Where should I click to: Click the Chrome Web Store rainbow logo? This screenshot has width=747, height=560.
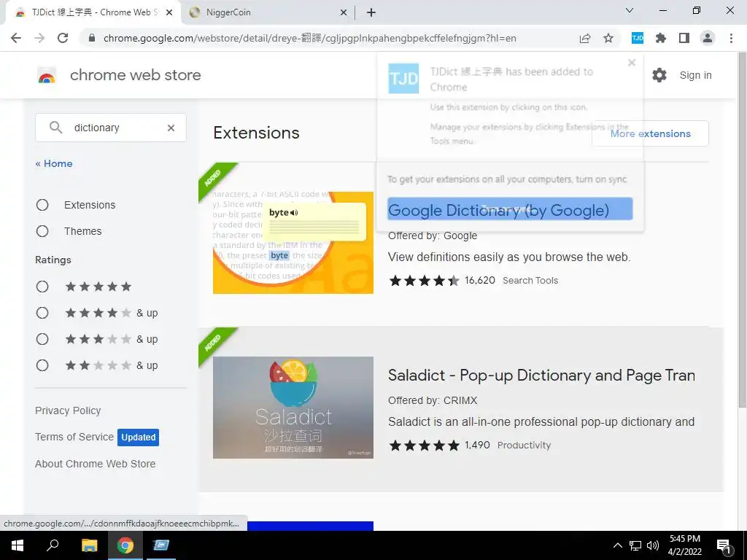tap(47, 75)
